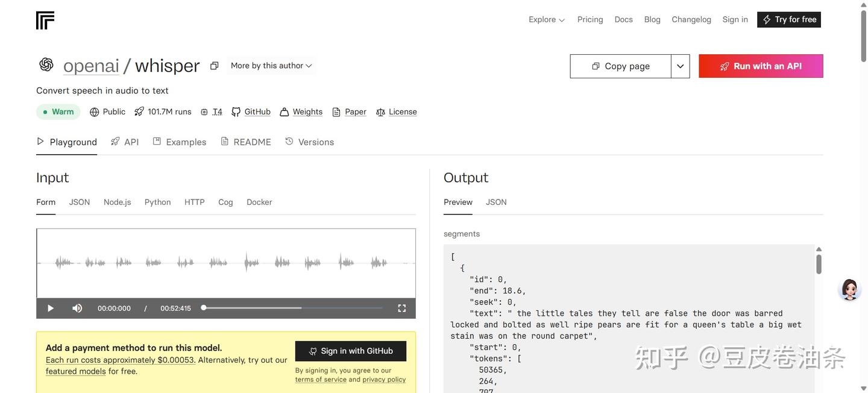Viewport: 868px width, 393px height.
Task: Click Try for free button
Action: 789,19
